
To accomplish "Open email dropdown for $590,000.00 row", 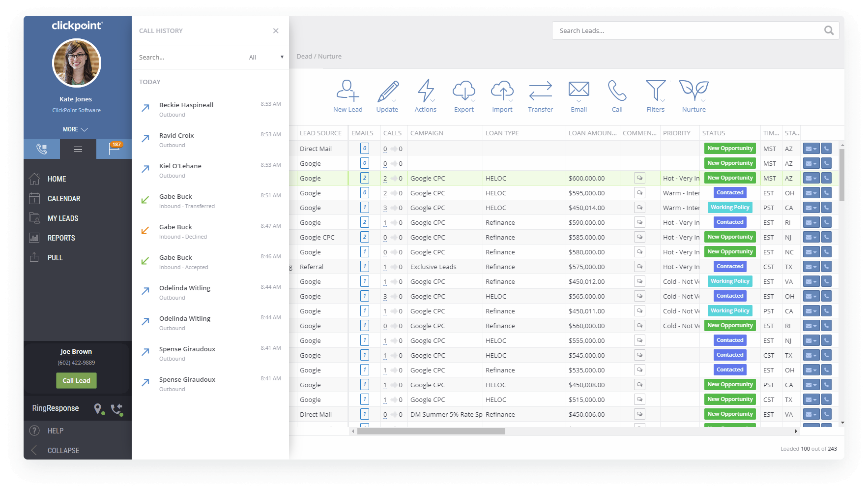I will [811, 222].
